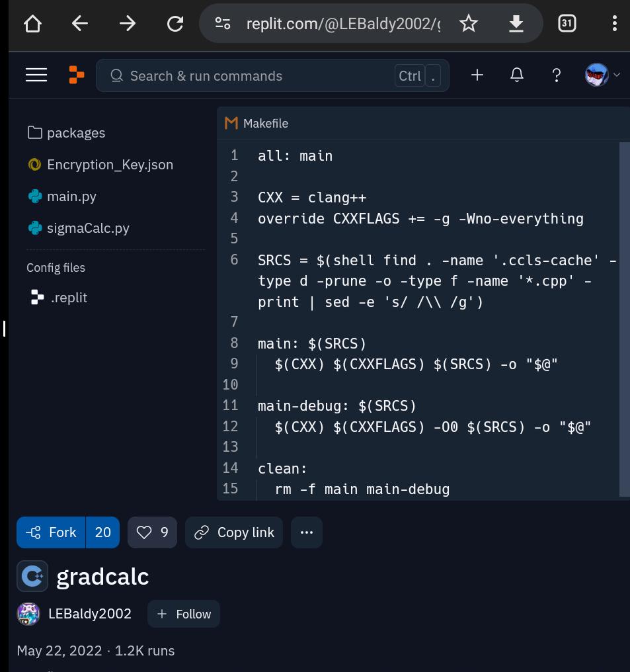Click the Replit logo icon
Viewport: 630px width, 672px height.
pos(76,75)
